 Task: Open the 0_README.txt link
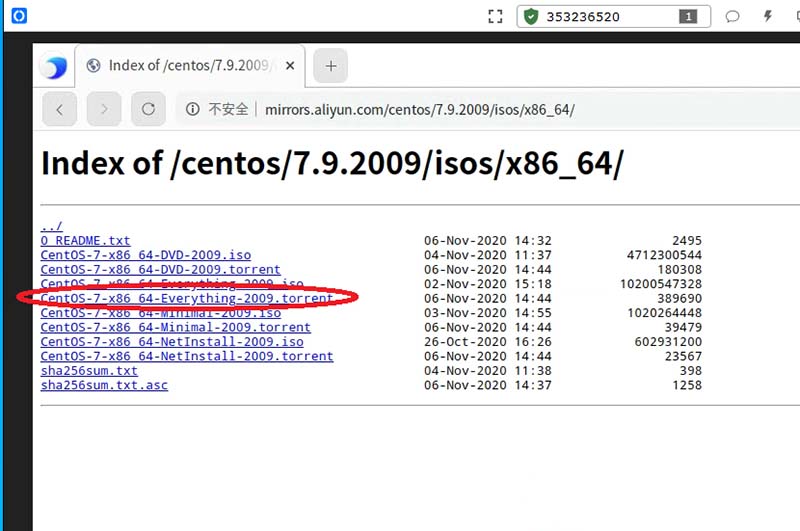pos(85,240)
